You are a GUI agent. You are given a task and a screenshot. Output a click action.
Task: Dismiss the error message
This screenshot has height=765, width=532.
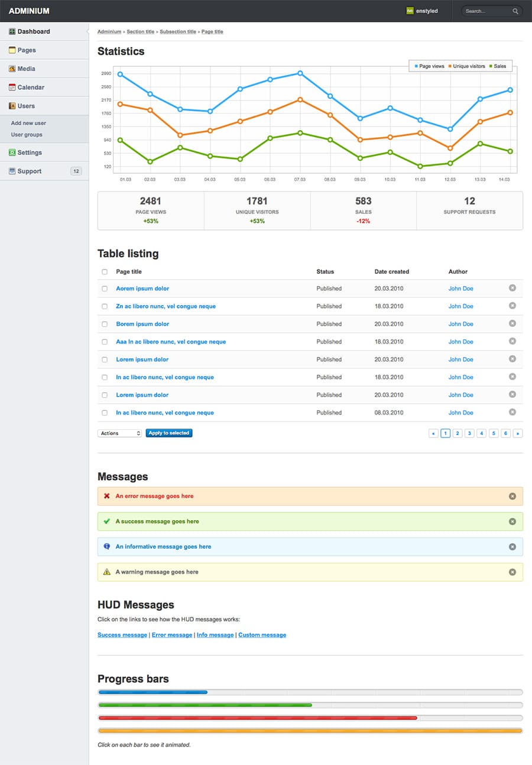[512, 496]
